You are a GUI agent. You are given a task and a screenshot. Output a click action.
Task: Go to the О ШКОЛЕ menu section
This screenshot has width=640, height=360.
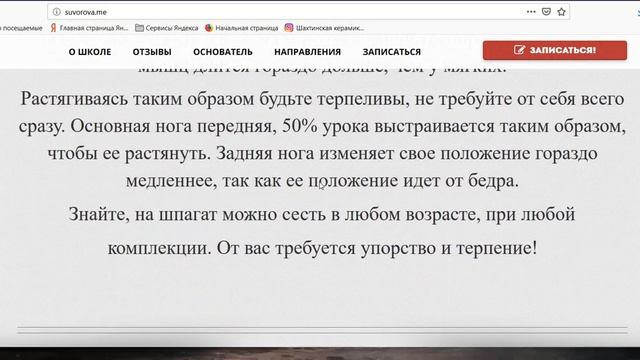click(90, 52)
